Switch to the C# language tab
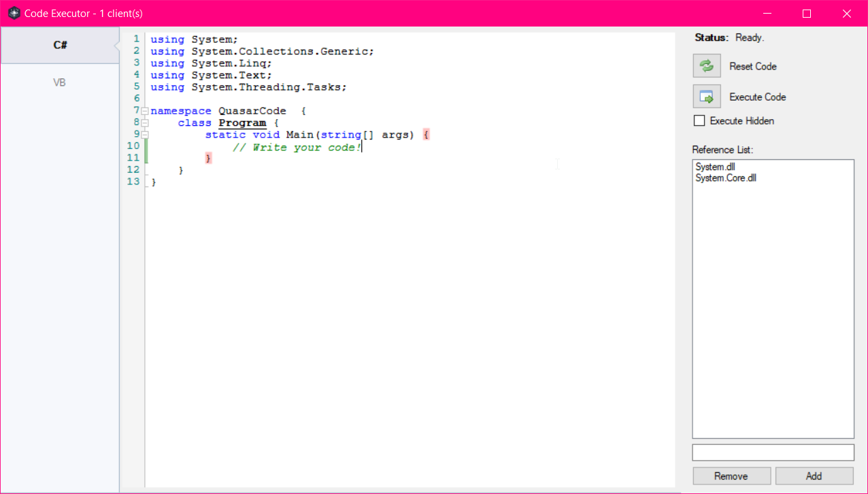Screen dimensions: 868x494 coord(60,46)
